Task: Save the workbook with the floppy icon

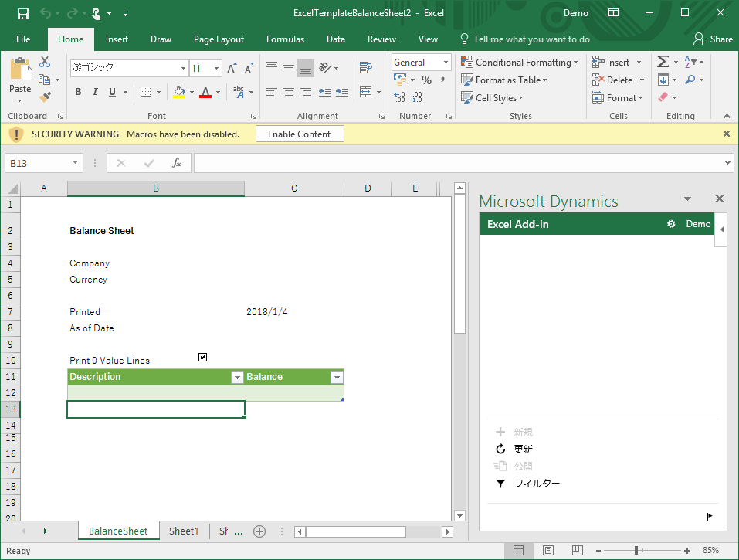Action: click(x=22, y=14)
